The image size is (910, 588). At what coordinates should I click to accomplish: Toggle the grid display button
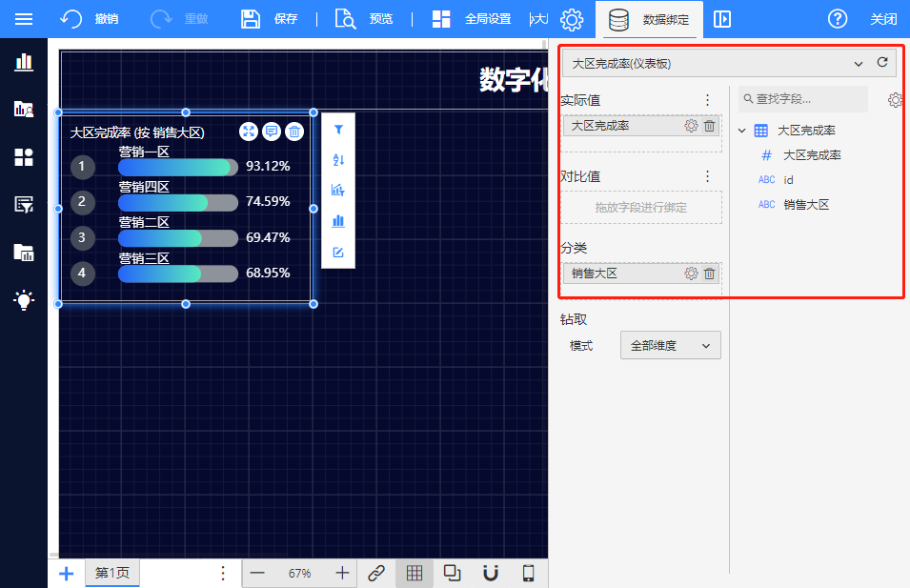coord(415,573)
